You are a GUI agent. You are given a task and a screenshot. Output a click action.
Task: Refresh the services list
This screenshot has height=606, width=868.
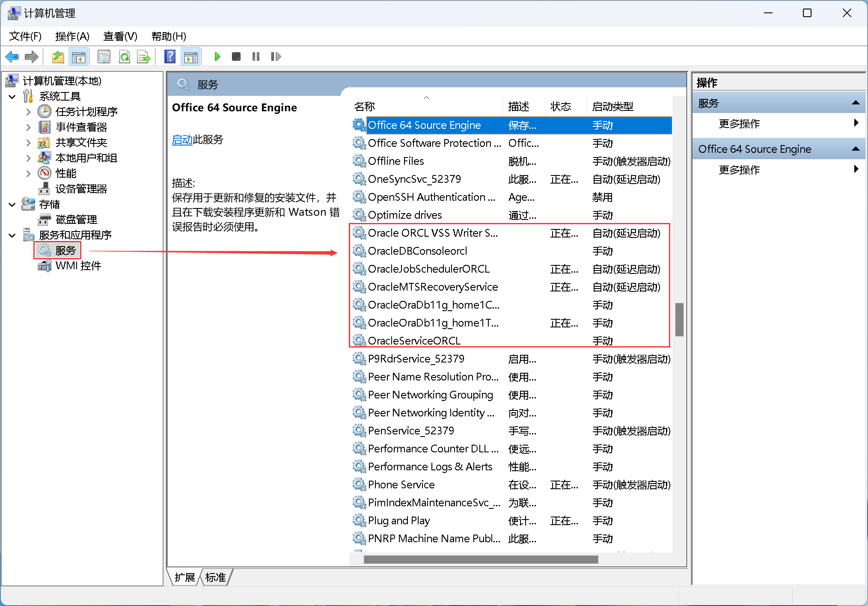(x=125, y=56)
